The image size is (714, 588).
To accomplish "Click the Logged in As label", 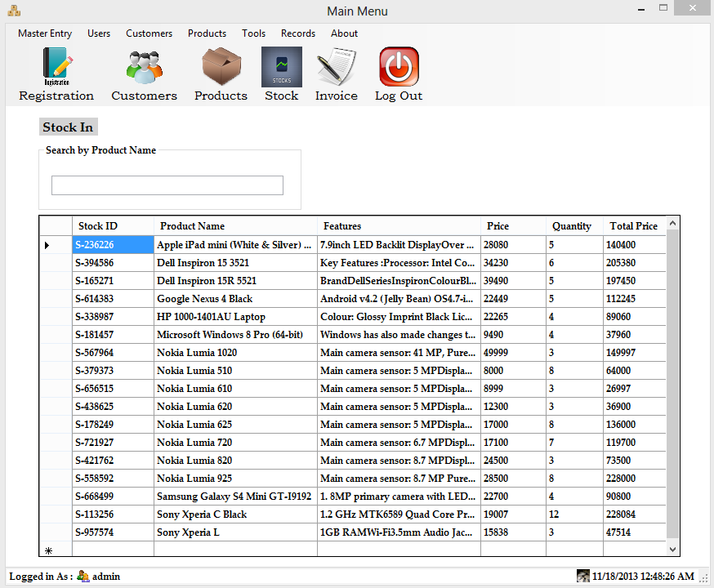I will (41, 577).
